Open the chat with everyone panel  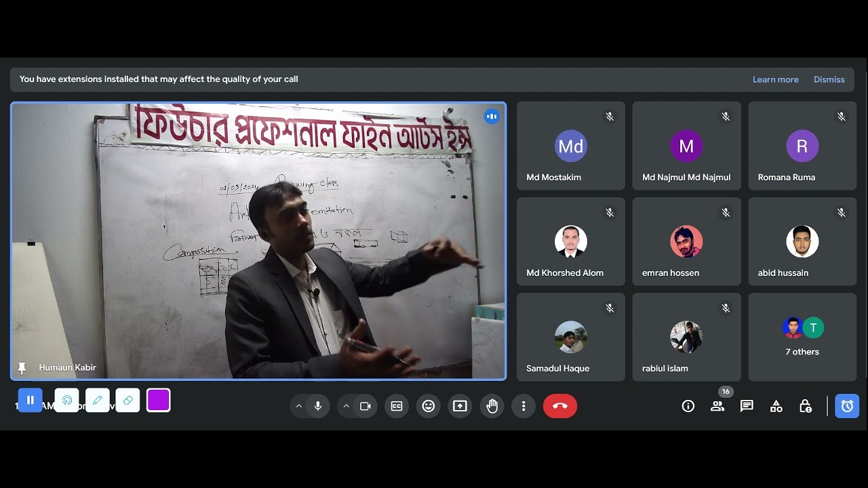[747, 406]
